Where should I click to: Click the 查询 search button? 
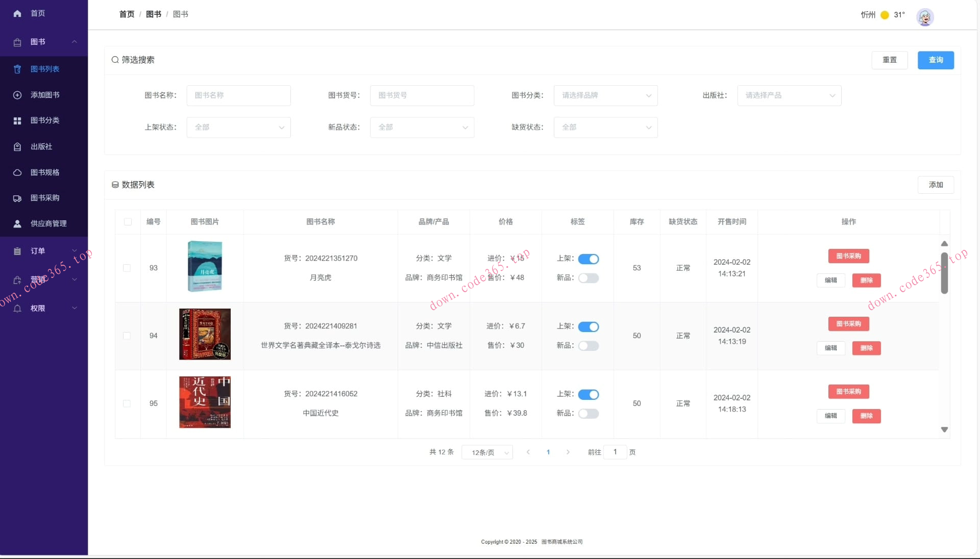(936, 60)
